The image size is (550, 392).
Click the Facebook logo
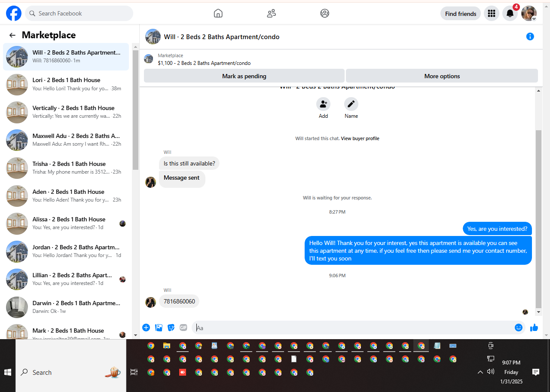pos(14,13)
